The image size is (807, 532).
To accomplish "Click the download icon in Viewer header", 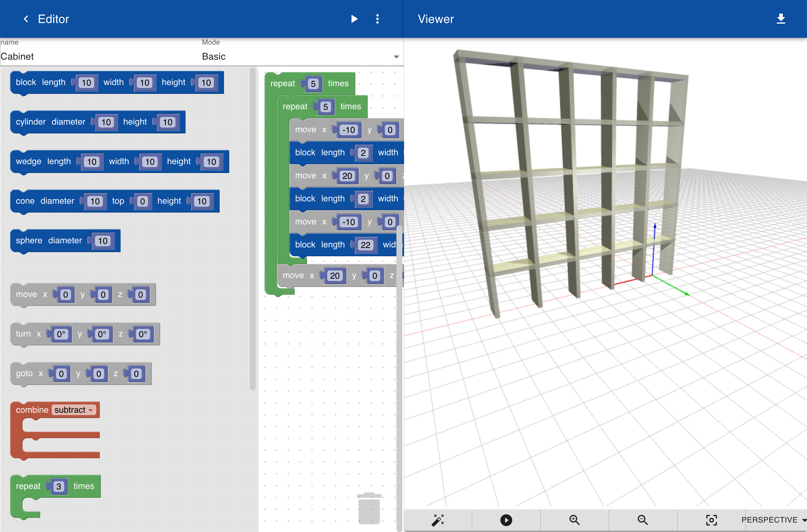I will [x=780, y=19].
